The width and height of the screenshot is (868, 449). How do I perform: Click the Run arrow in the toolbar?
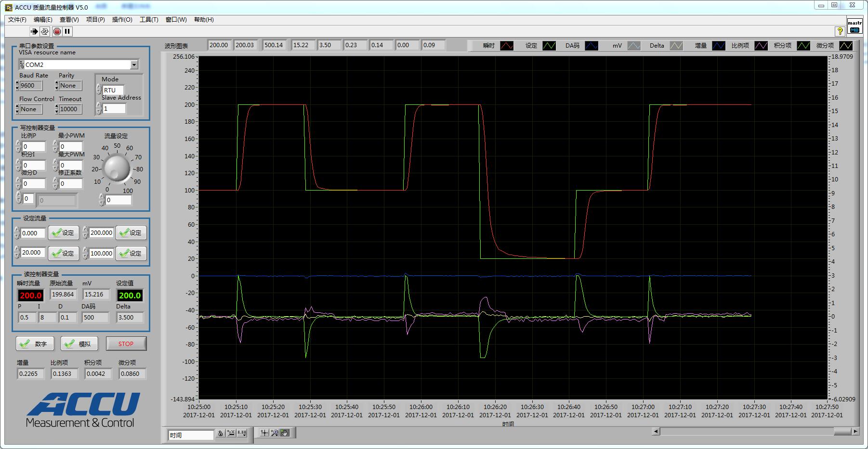coord(34,31)
